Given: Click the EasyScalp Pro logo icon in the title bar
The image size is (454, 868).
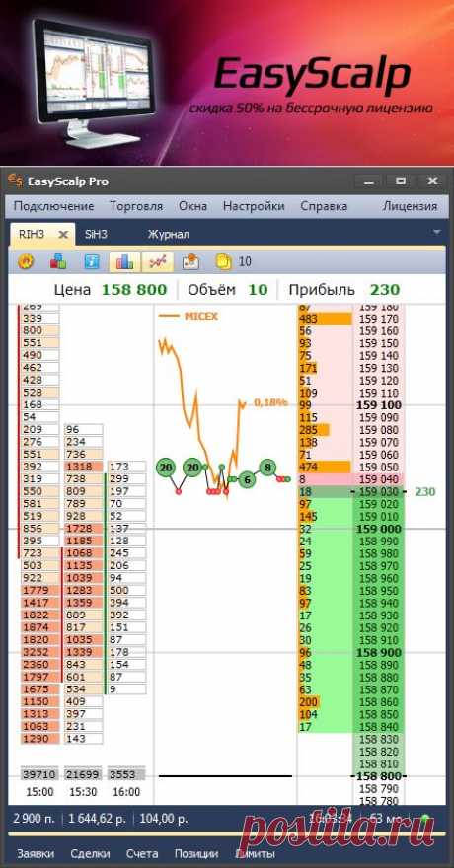Looking at the screenshot, I should [x=15, y=181].
